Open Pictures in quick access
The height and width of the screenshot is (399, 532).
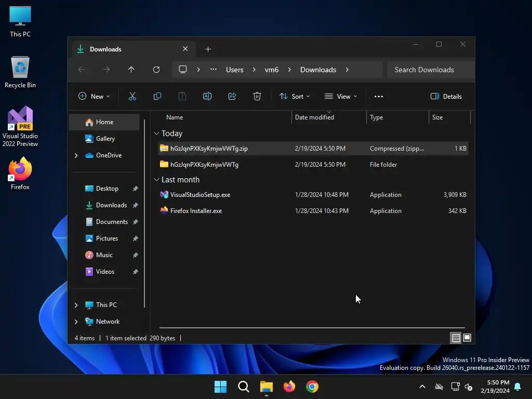click(104, 238)
